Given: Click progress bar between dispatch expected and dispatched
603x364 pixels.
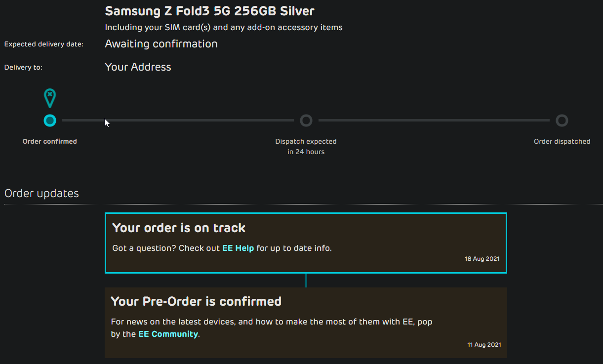Looking at the screenshot, I should [x=434, y=121].
